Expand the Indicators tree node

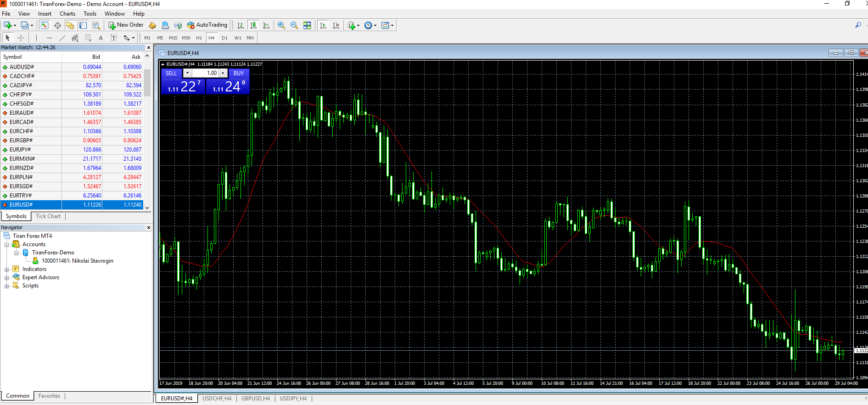pyautogui.click(x=7, y=270)
